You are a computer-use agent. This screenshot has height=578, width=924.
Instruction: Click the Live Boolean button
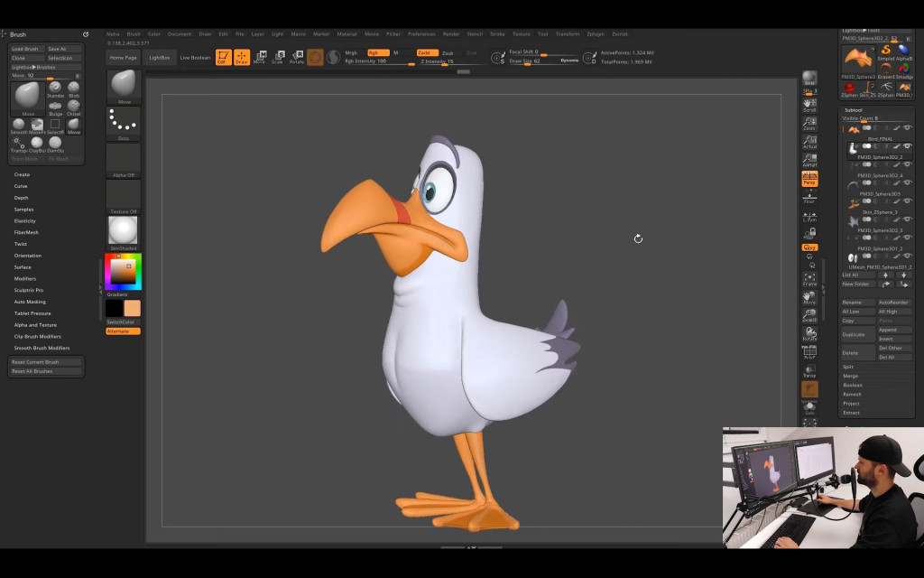194,56
